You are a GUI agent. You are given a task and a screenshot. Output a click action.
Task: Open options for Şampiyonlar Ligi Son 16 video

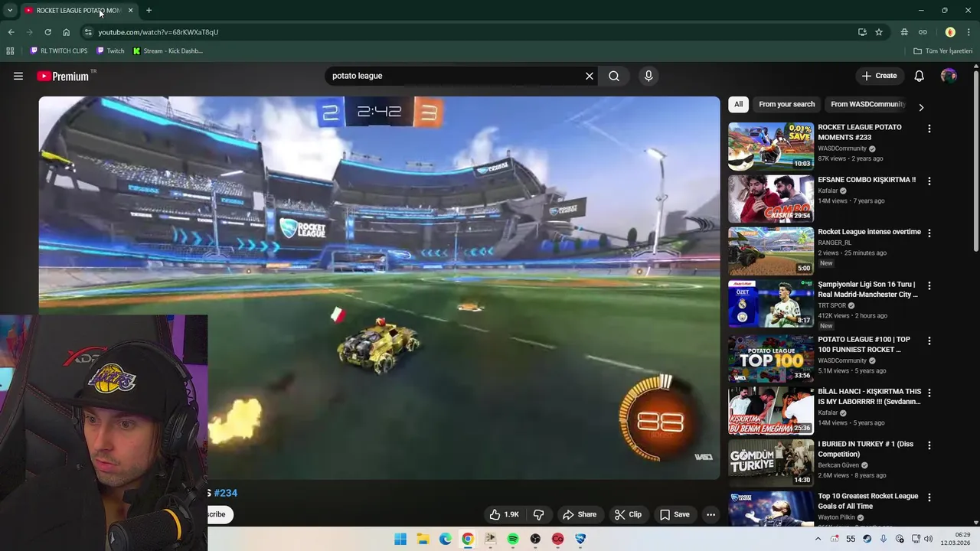[929, 285]
